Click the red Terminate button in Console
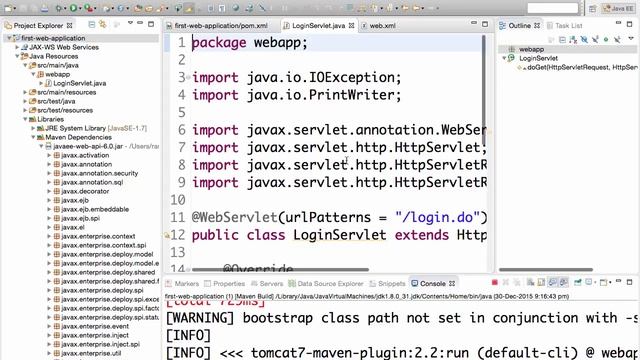 pos(495,282)
